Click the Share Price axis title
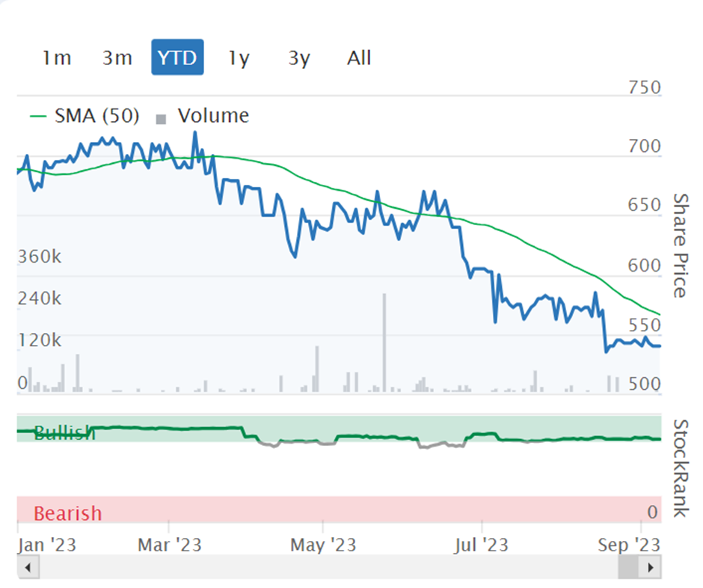This screenshot has height=588, width=703. pos(681,245)
